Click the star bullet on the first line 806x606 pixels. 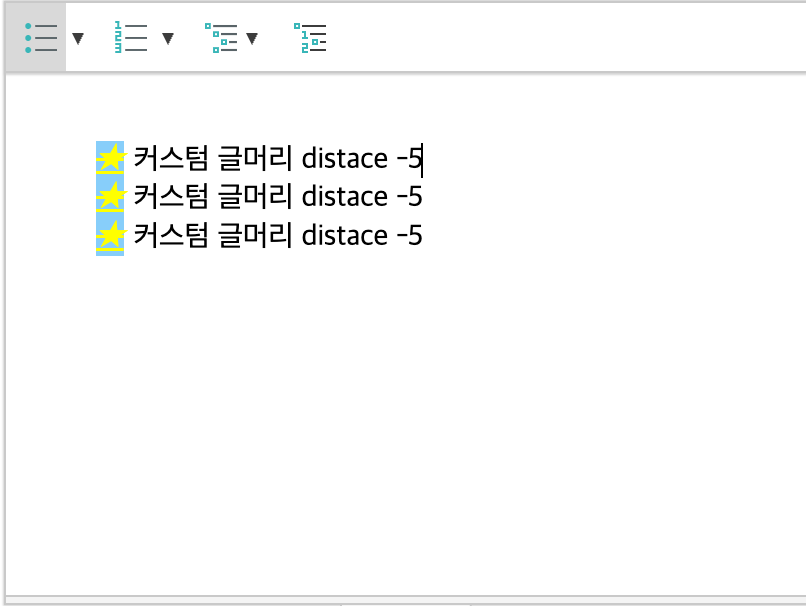pos(110,158)
